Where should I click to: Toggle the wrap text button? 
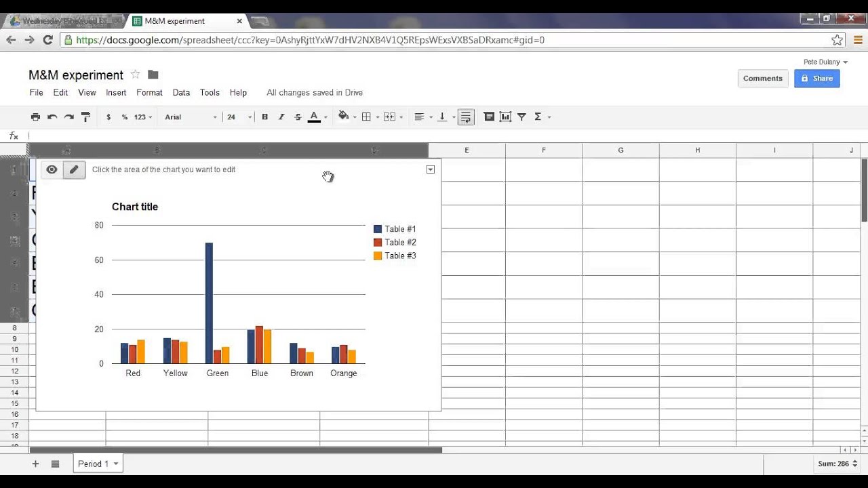[466, 117]
